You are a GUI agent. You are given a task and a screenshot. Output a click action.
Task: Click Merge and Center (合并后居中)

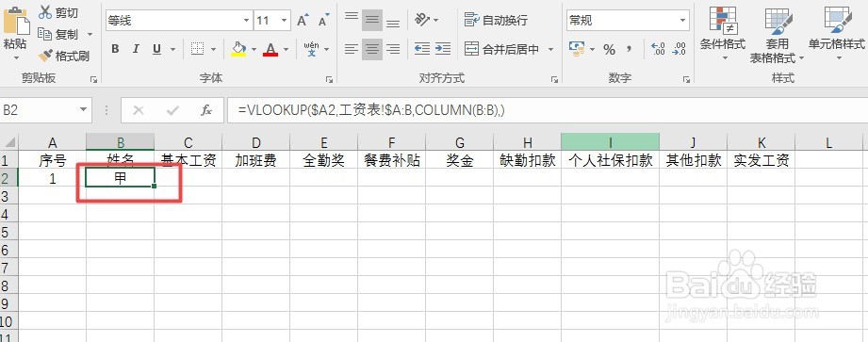click(501, 49)
